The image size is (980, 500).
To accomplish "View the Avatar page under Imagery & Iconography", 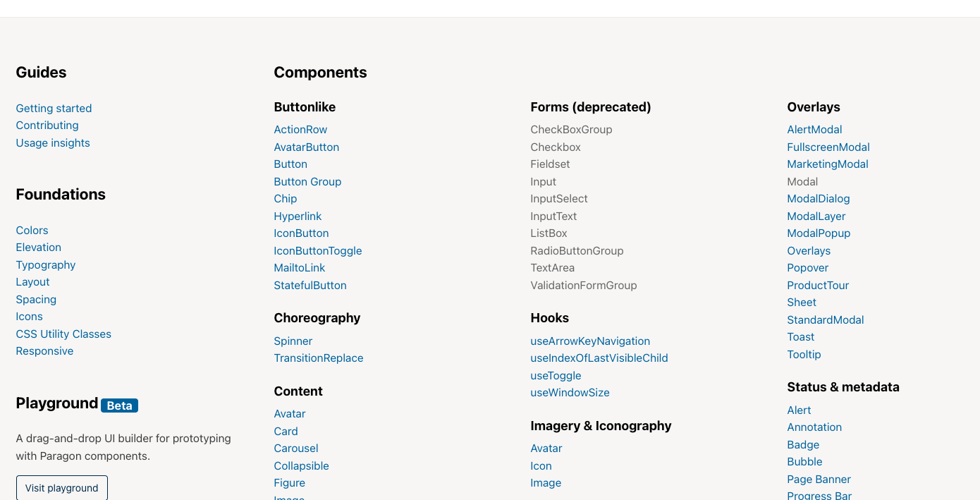I will [546, 448].
